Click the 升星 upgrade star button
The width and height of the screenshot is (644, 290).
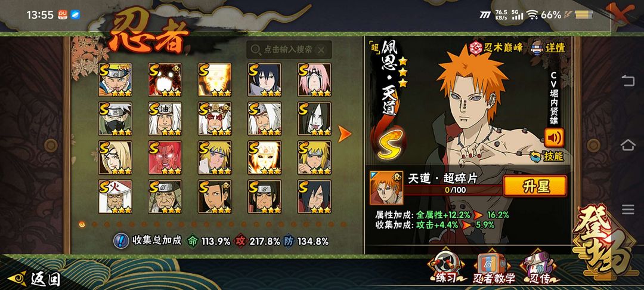[535, 186]
